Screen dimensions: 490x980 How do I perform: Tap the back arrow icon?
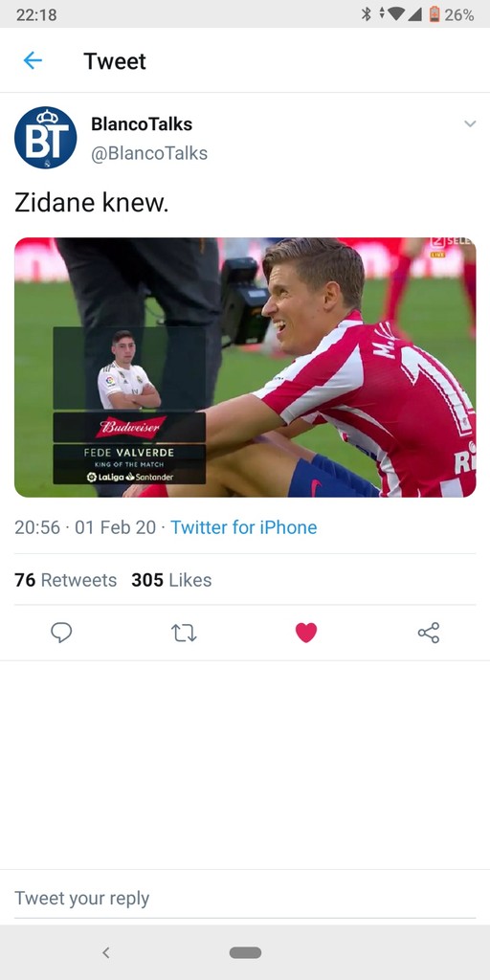[x=33, y=60]
